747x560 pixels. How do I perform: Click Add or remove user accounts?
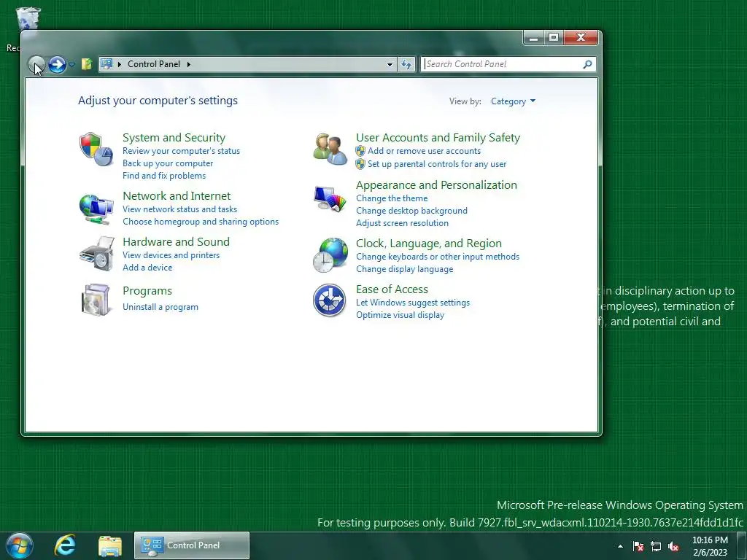pos(424,151)
